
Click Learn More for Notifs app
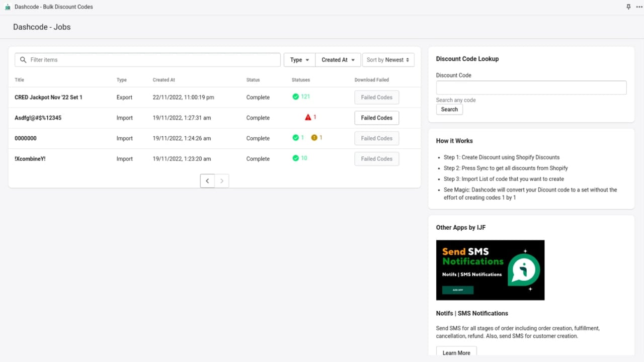pyautogui.click(x=456, y=353)
